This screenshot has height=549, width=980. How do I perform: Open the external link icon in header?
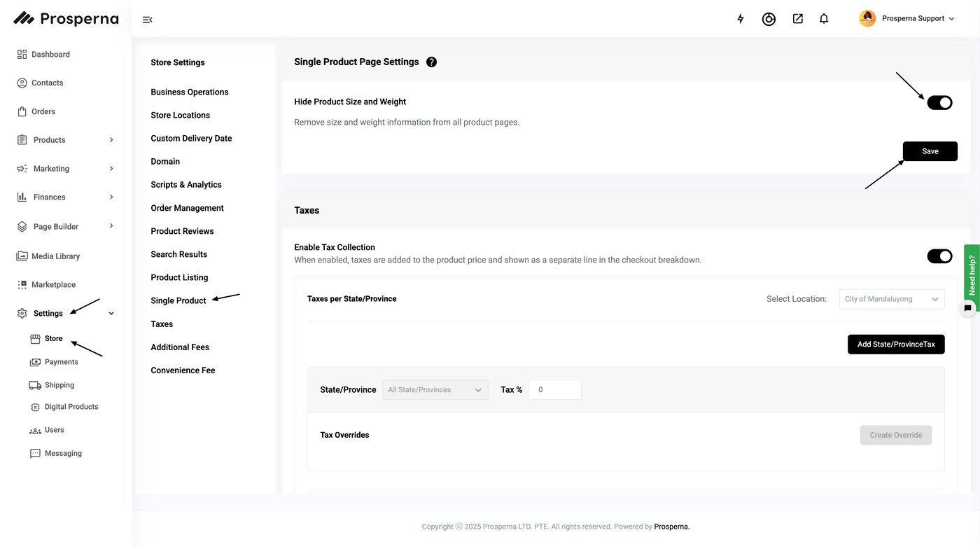click(797, 19)
